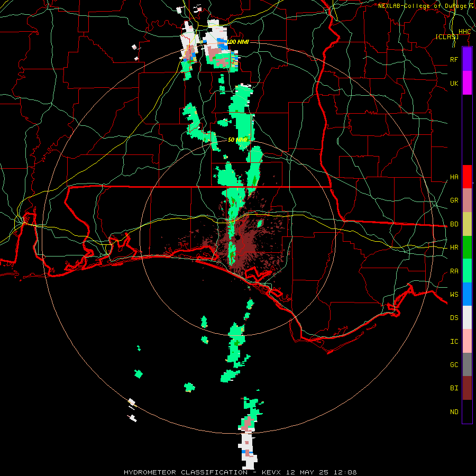
Task: Select the BD yellow legend block
Action: tap(467, 224)
